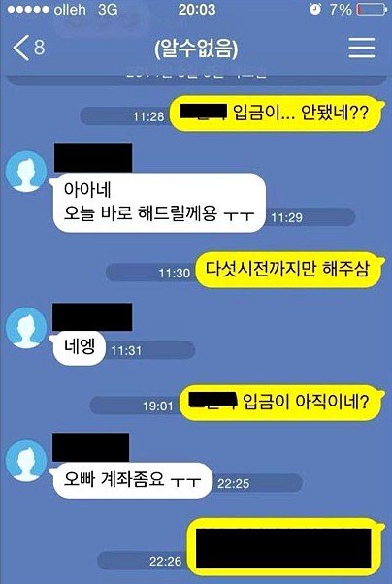Tap the profile avatar beside the 아아네 message
Screen dimensions: 392x584
click(26, 172)
